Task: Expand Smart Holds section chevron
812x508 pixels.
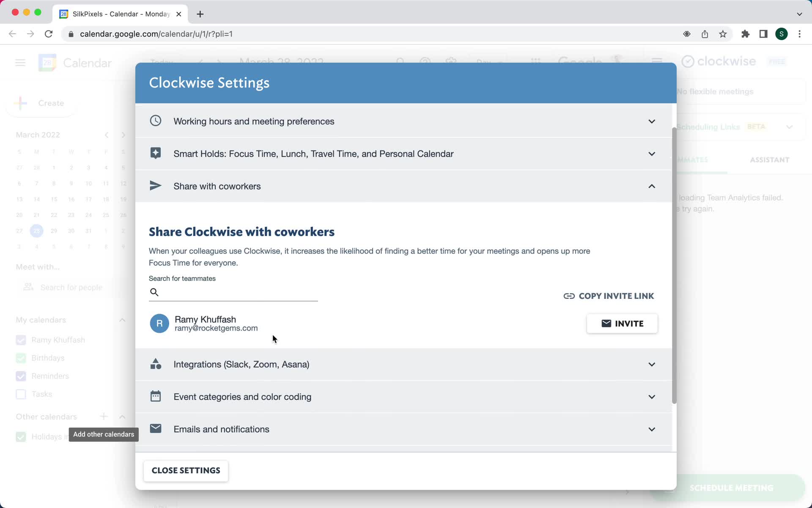Action: pyautogui.click(x=652, y=154)
